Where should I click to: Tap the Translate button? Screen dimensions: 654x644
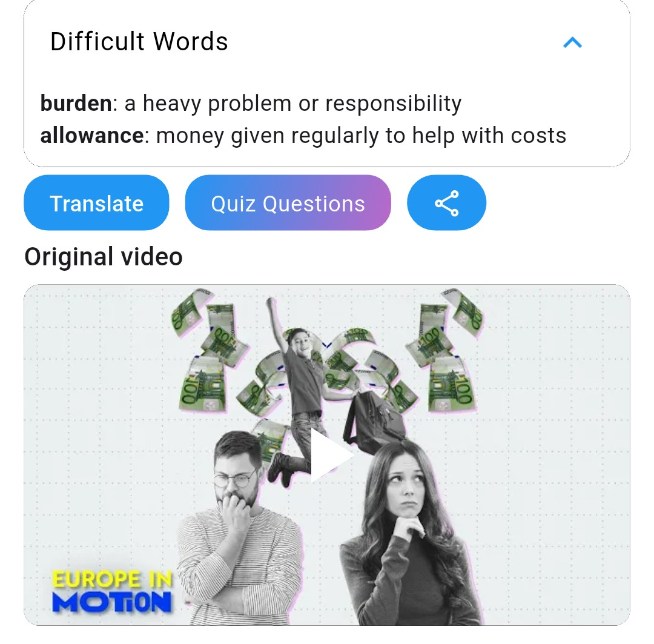[x=96, y=203]
